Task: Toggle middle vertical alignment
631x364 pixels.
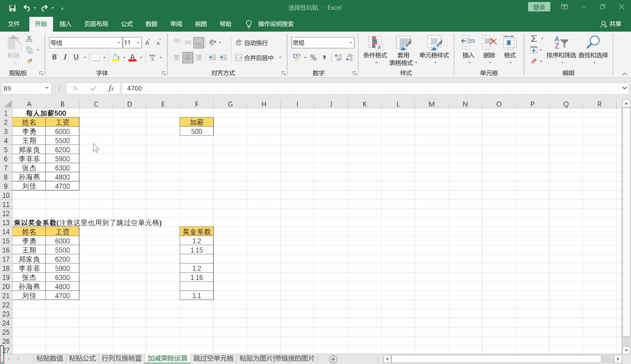Action: 188,42
